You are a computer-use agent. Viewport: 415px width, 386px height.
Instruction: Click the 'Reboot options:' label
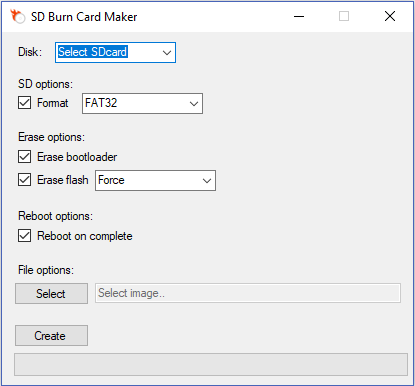(x=56, y=216)
